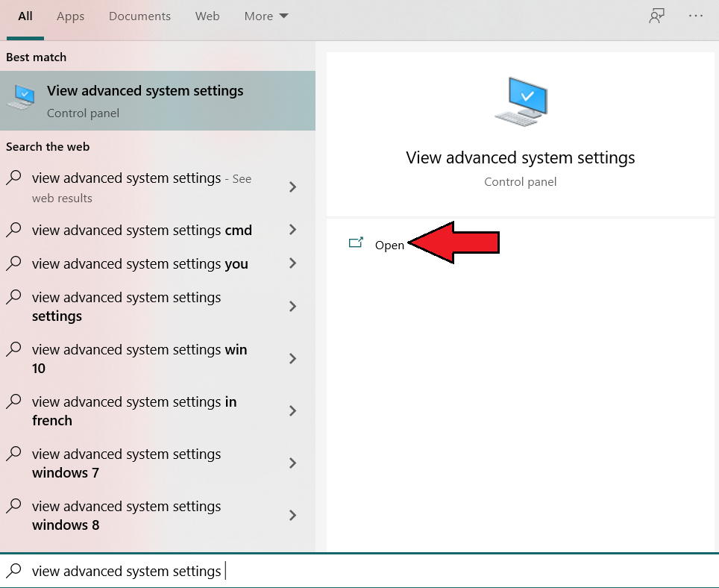Screen dimensions: 719x588
Task: Click magnifier icon beside 'you' suggestion
Action: tap(13, 263)
